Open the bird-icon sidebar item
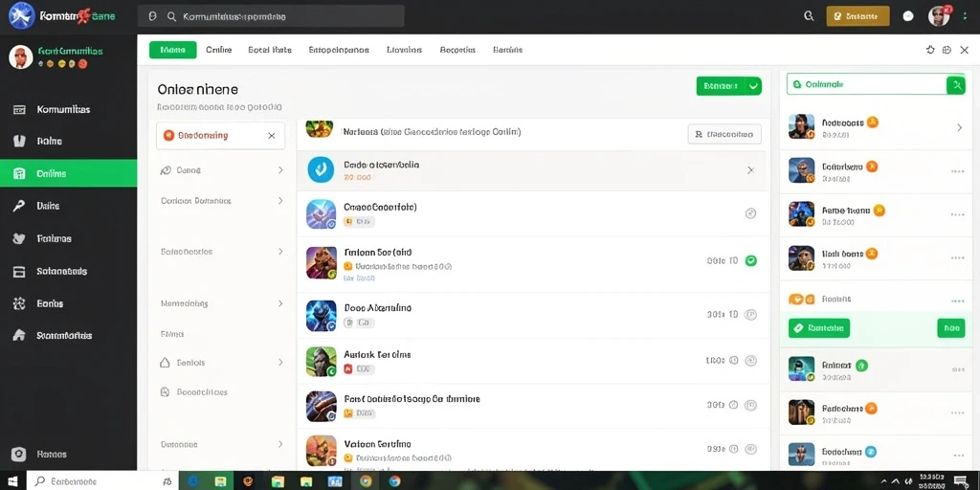 tap(68, 238)
